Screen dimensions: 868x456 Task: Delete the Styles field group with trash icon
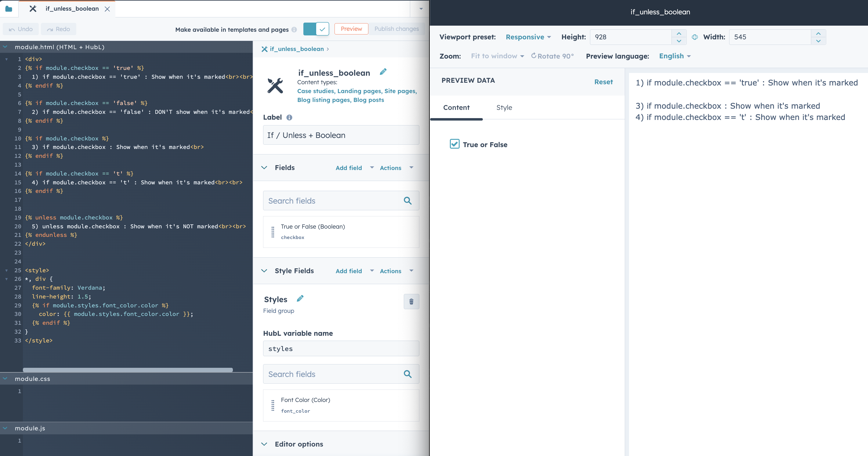tap(411, 302)
